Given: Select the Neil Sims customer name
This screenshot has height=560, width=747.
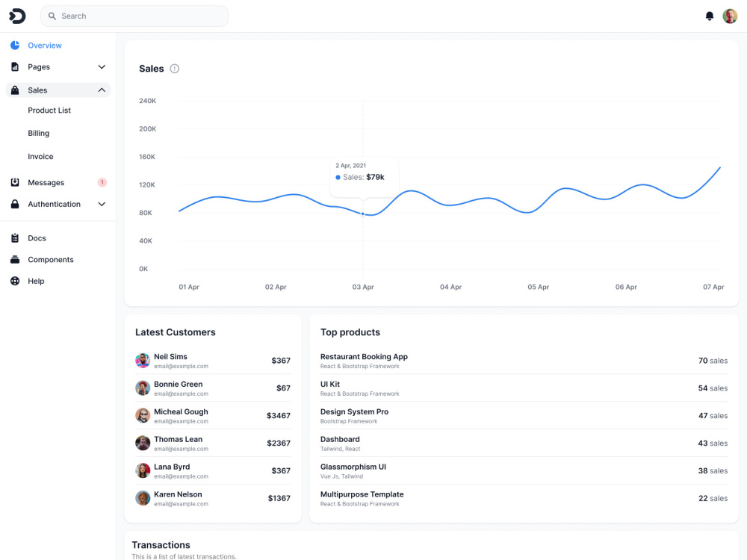Looking at the screenshot, I should (x=170, y=357).
